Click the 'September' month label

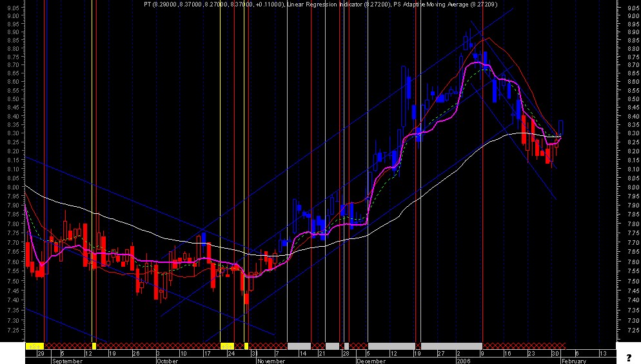(x=68, y=361)
